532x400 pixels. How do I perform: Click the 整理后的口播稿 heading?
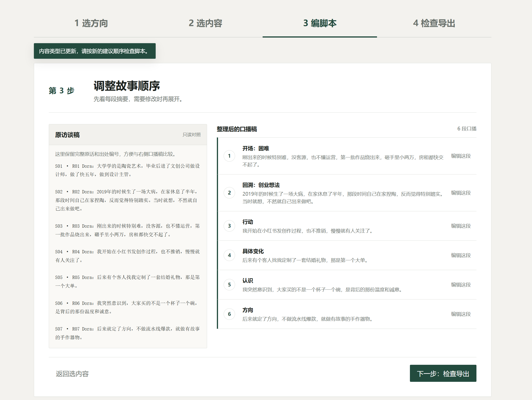[237, 129]
